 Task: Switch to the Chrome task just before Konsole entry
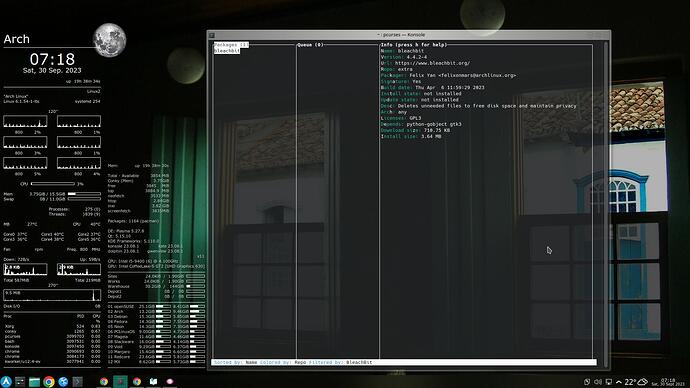click(104, 381)
